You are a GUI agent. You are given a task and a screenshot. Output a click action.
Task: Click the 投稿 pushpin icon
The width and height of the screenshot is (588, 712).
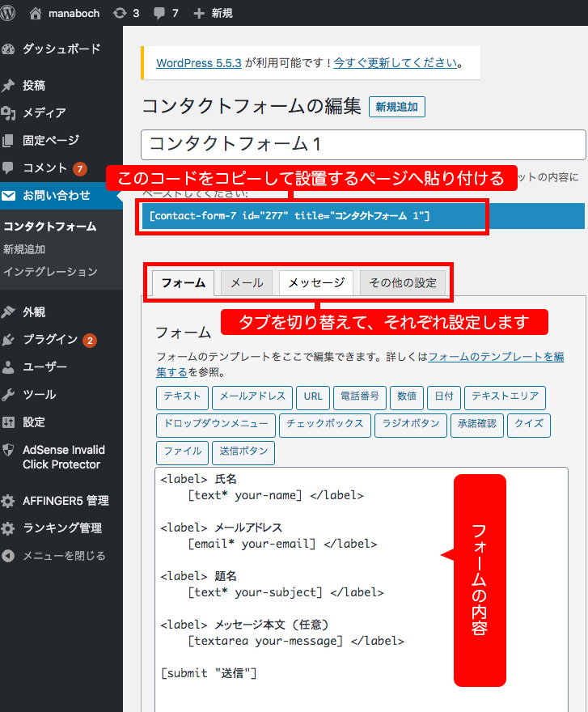tap(8, 86)
